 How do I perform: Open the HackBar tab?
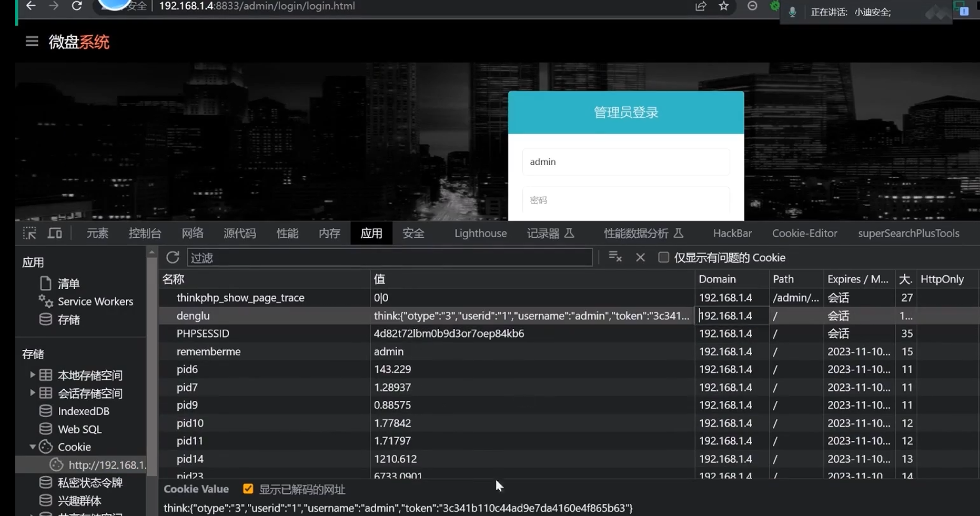[732, 233]
